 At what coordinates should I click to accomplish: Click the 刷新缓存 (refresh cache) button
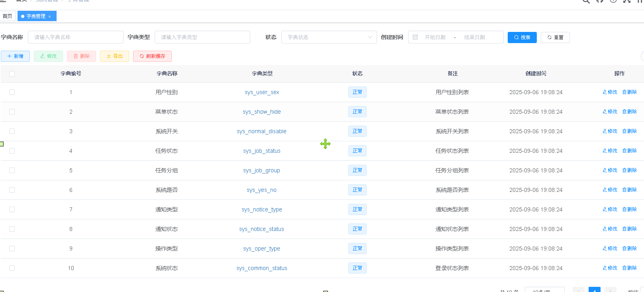coord(152,56)
